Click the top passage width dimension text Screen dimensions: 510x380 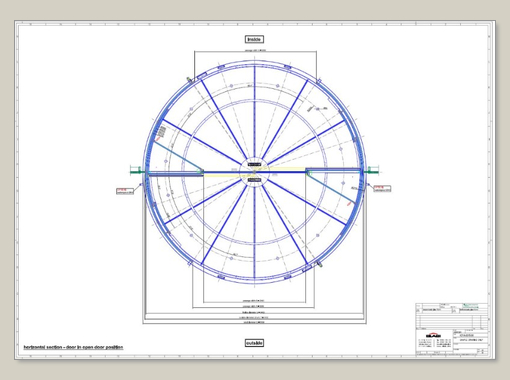(255, 50)
